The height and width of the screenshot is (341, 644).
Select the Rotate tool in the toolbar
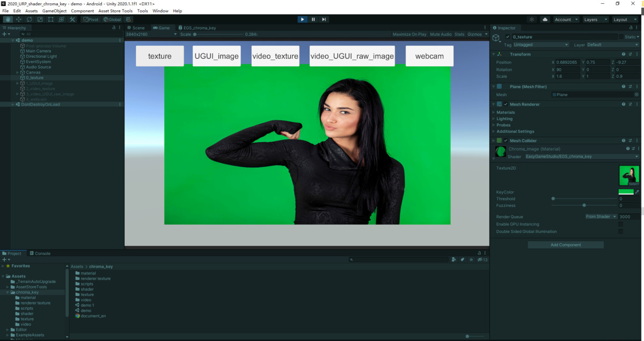coord(29,19)
